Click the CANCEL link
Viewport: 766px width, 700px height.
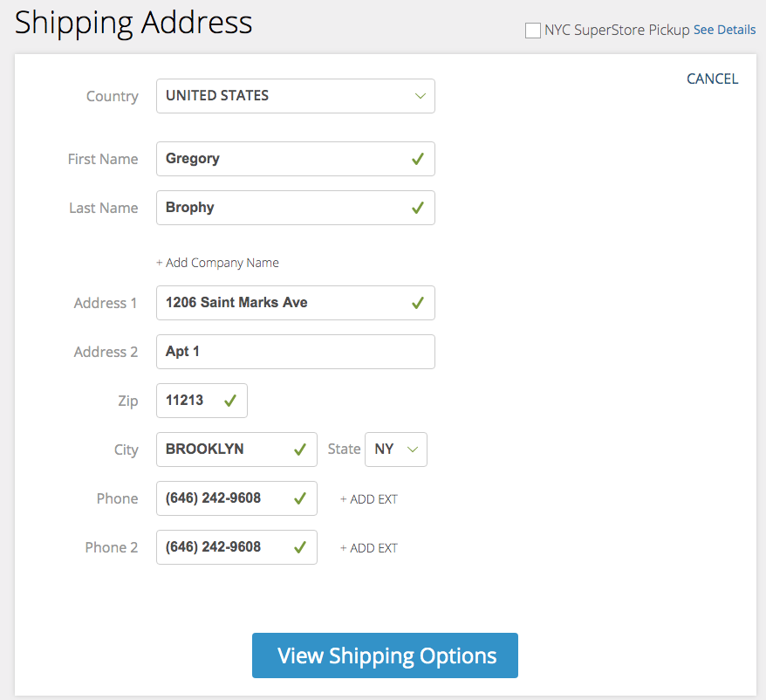(x=712, y=79)
